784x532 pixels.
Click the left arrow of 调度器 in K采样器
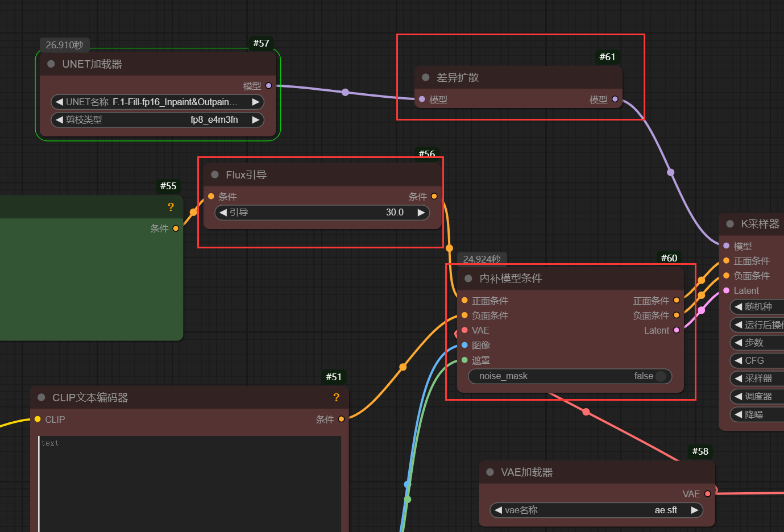738,397
